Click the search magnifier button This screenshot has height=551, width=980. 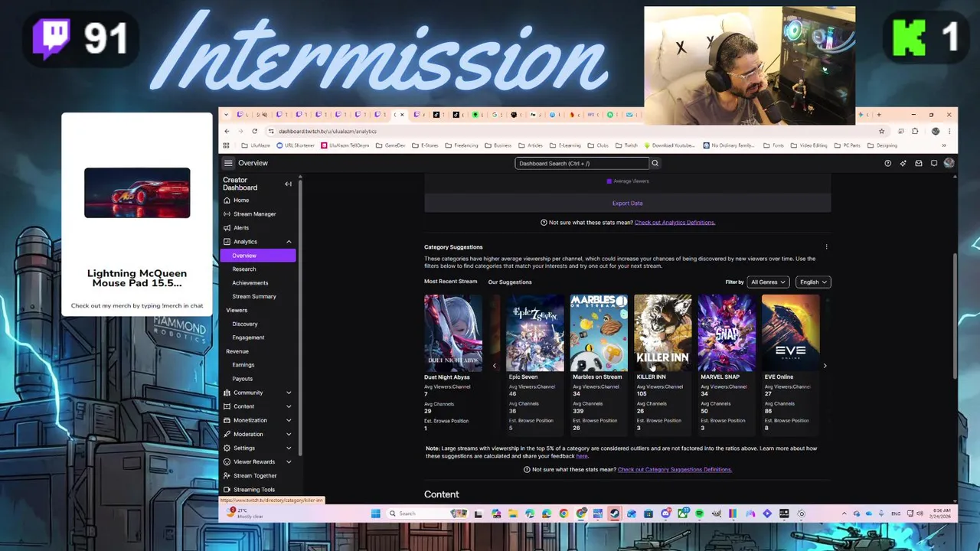655,163
